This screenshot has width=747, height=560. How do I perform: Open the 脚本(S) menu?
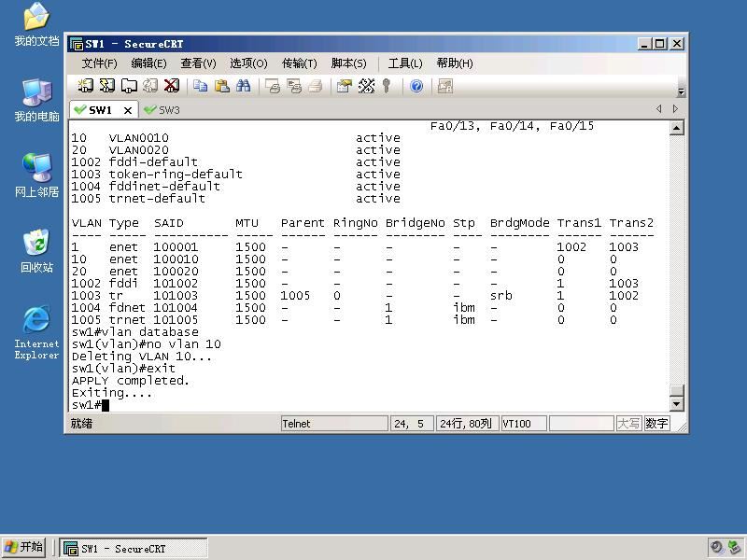348,63
